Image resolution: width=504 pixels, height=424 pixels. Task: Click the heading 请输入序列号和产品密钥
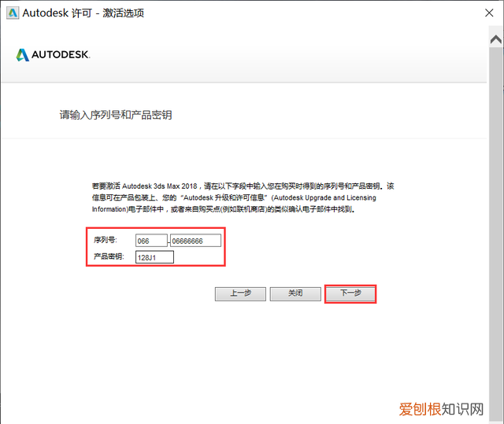[x=116, y=115]
